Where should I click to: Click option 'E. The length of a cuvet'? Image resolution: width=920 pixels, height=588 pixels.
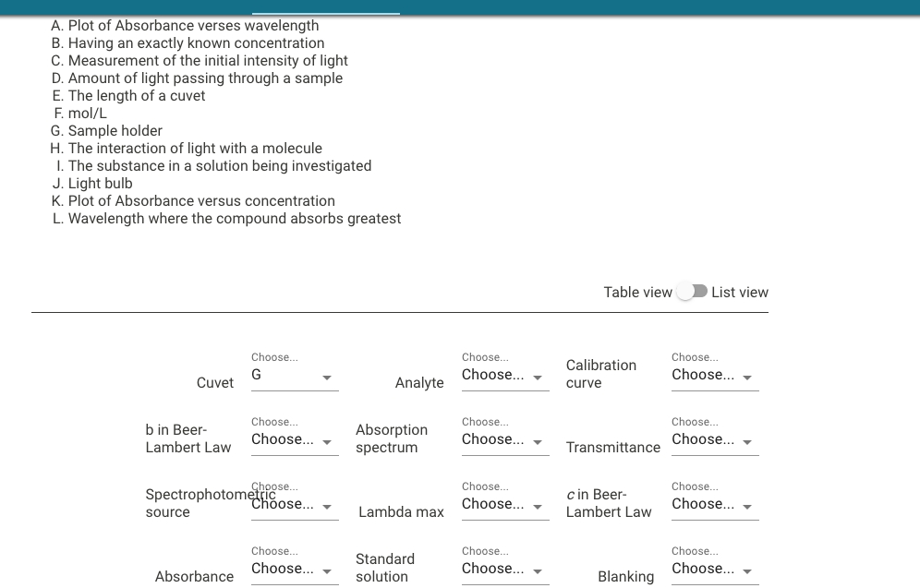(x=128, y=96)
